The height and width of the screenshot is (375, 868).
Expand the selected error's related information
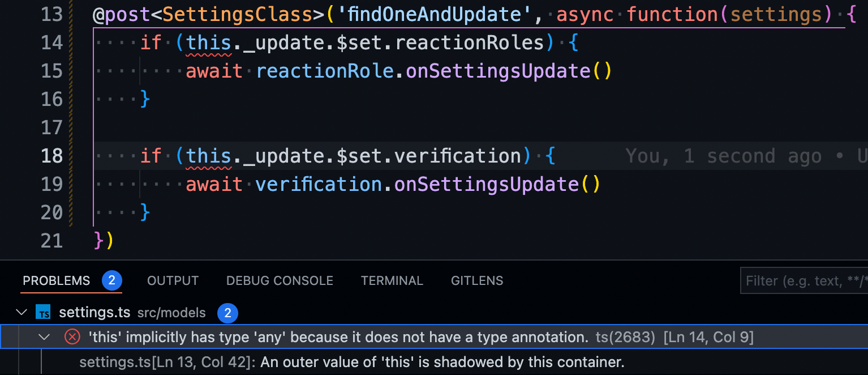pyautogui.click(x=45, y=336)
